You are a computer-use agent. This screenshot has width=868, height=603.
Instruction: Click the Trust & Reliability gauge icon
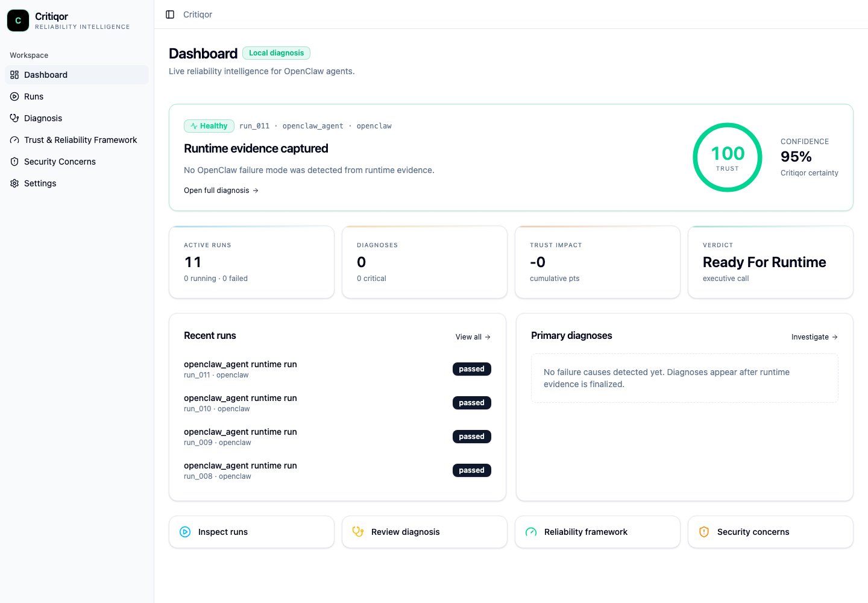pos(14,140)
